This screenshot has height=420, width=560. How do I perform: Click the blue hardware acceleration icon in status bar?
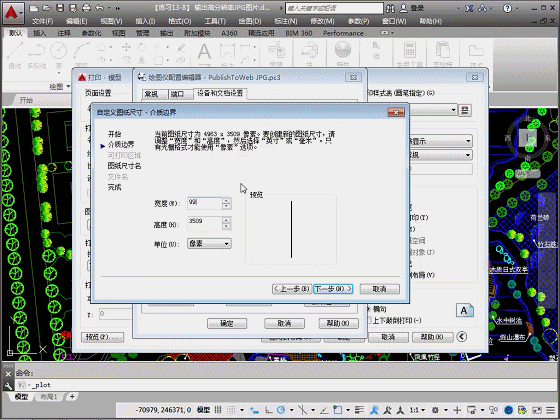click(509, 410)
